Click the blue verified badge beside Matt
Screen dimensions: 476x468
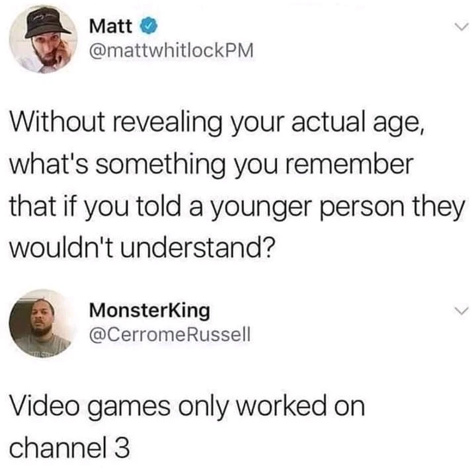149,26
